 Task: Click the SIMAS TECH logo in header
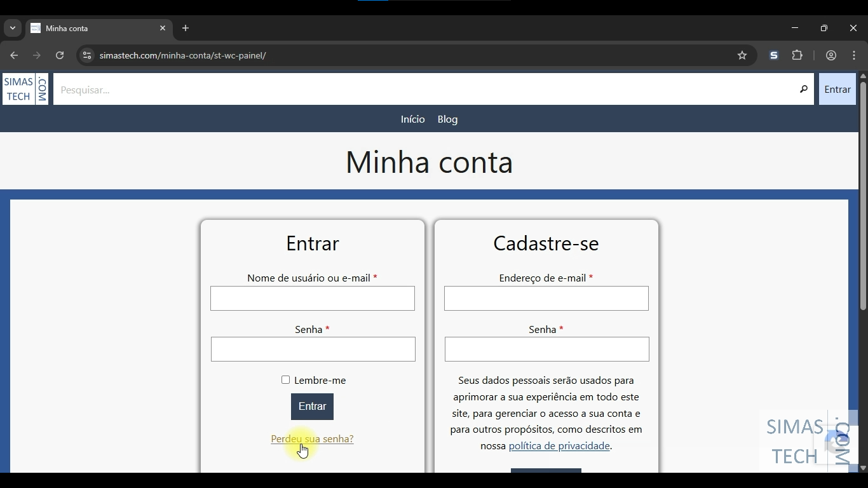point(25,89)
